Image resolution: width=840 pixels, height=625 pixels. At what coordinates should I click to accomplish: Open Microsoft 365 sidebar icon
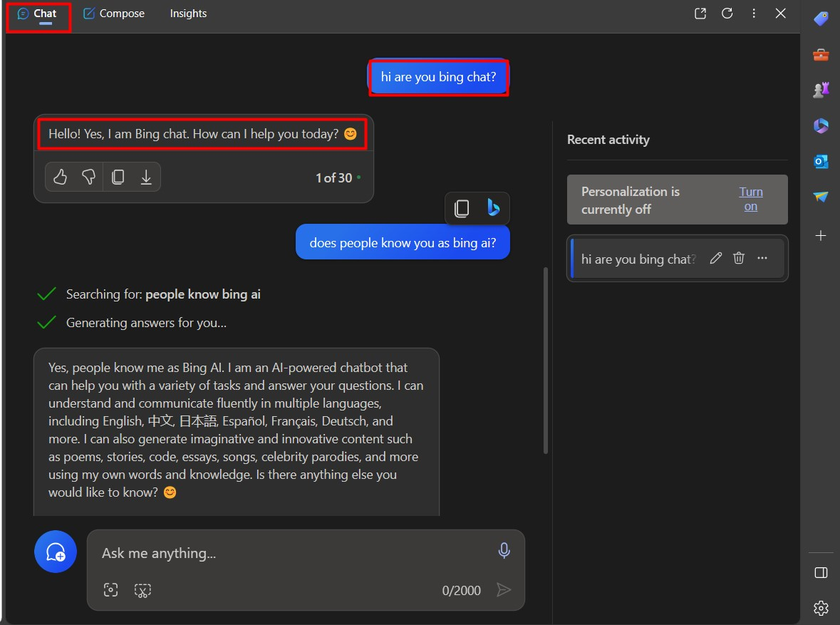[821, 126]
